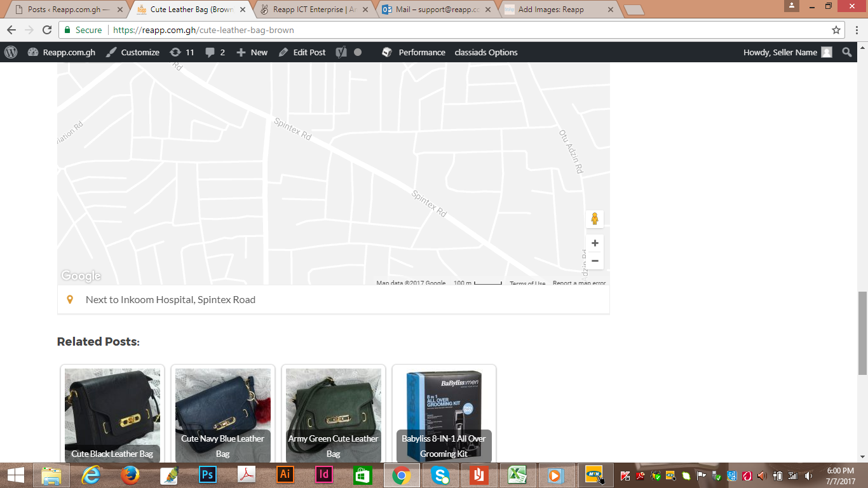868x488 pixels.
Task: Open the Cute Black Leather Bag post
Action: click(112, 414)
